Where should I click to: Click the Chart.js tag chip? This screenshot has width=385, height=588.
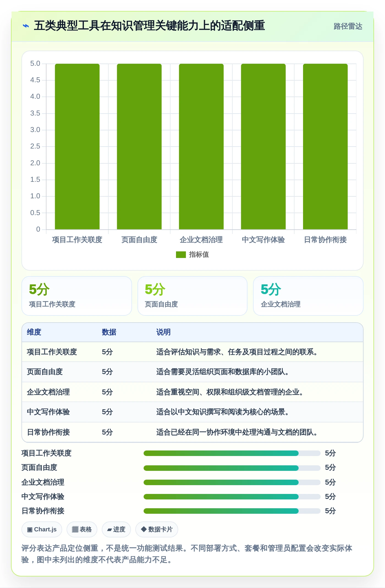click(x=42, y=529)
